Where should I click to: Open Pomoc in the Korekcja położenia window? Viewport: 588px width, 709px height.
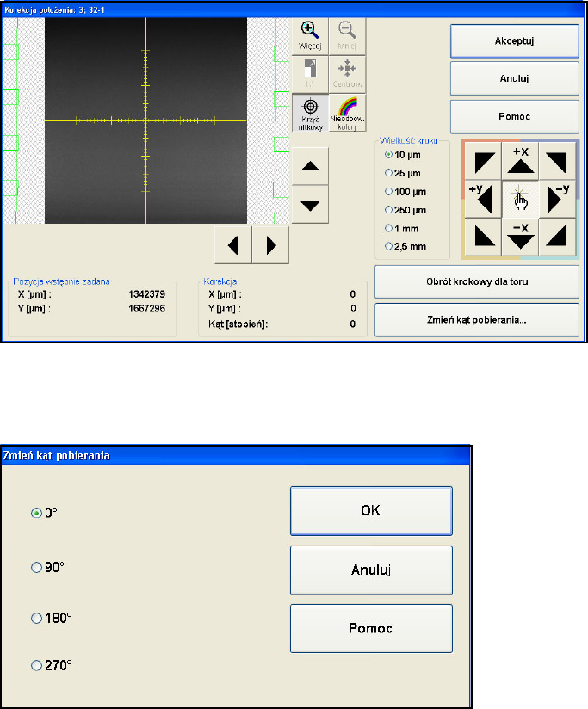tap(514, 117)
